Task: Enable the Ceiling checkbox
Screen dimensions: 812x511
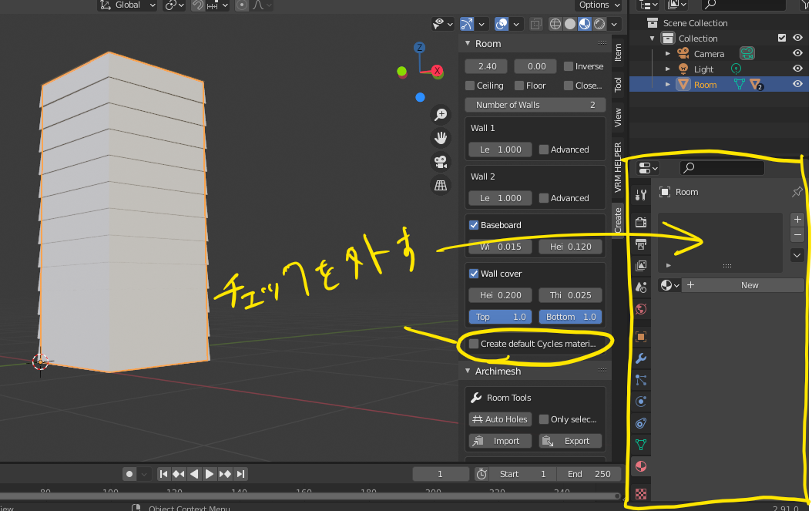Action: (470, 86)
